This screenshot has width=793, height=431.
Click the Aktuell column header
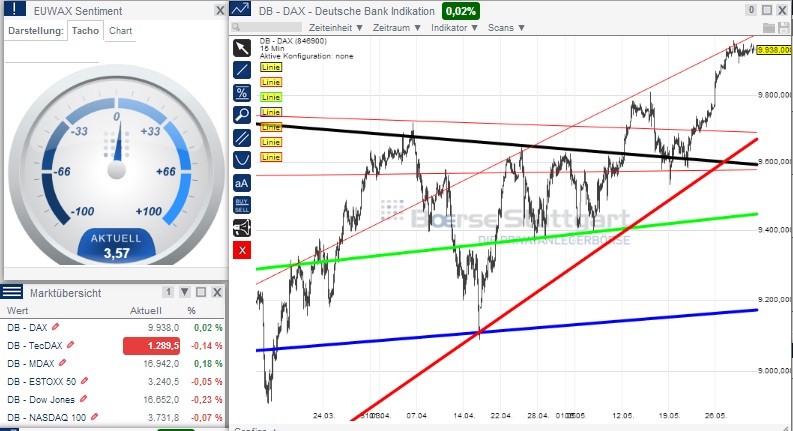pos(146,311)
